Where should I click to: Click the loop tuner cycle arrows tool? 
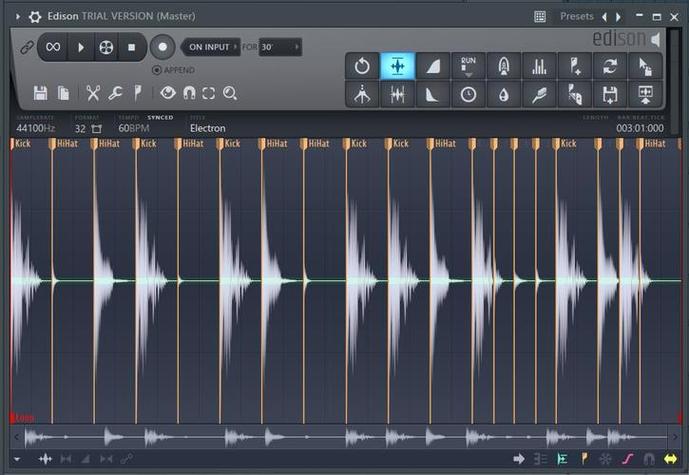pos(610,66)
